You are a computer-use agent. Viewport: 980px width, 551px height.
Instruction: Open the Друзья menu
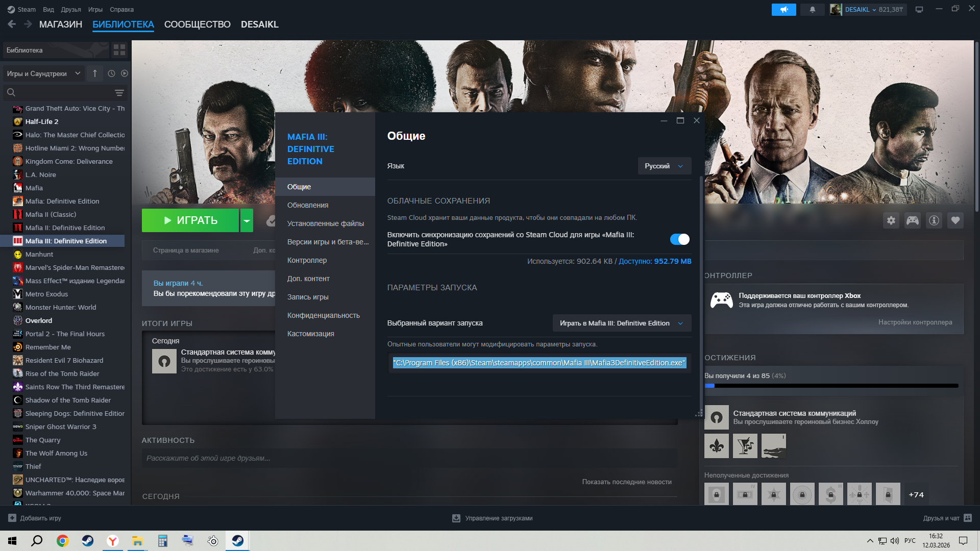(71, 9)
